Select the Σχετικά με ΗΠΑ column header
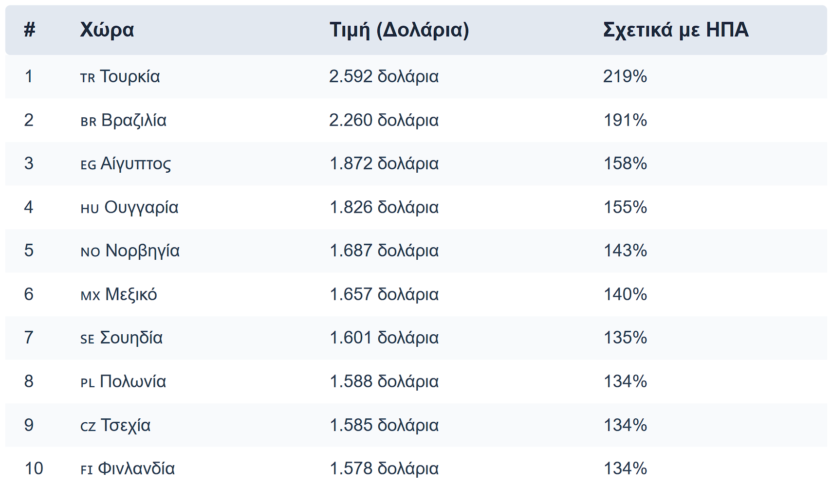Screen dimensions: 831x504 (676, 30)
